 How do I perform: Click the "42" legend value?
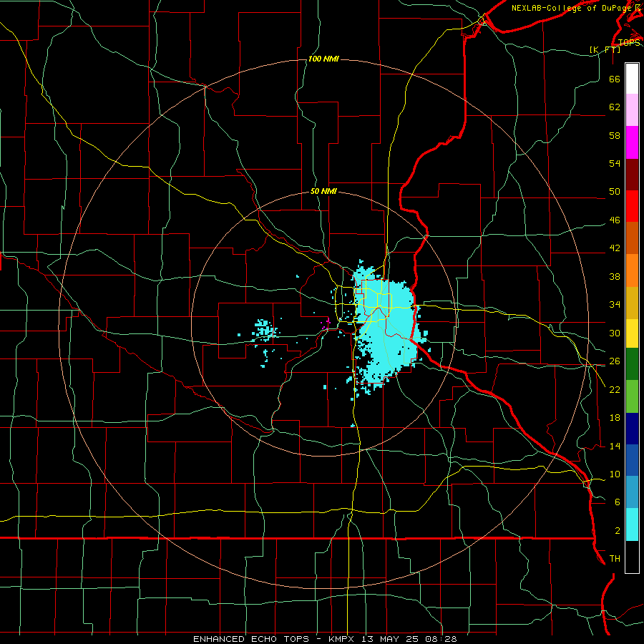click(x=615, y=248)
